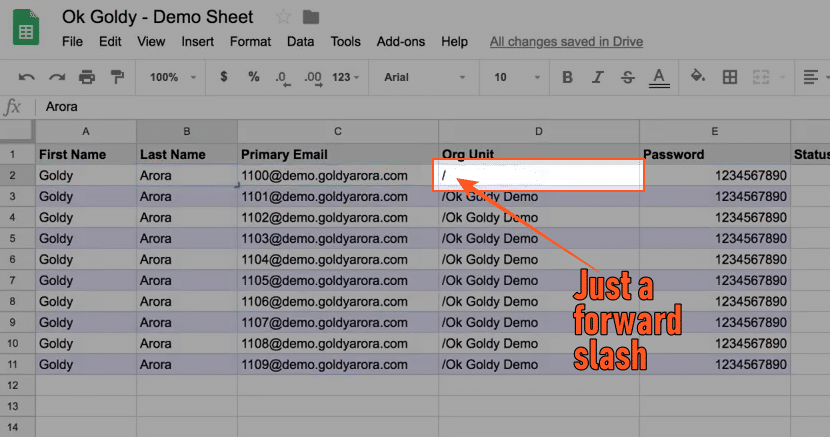Open the Arial font dropdown

pos(425,77)
